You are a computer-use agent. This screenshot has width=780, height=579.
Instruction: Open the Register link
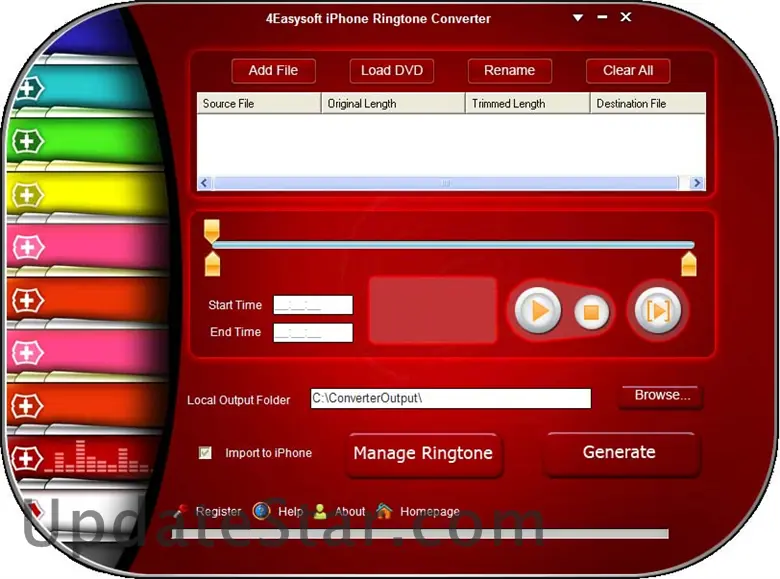pos(218,511)
